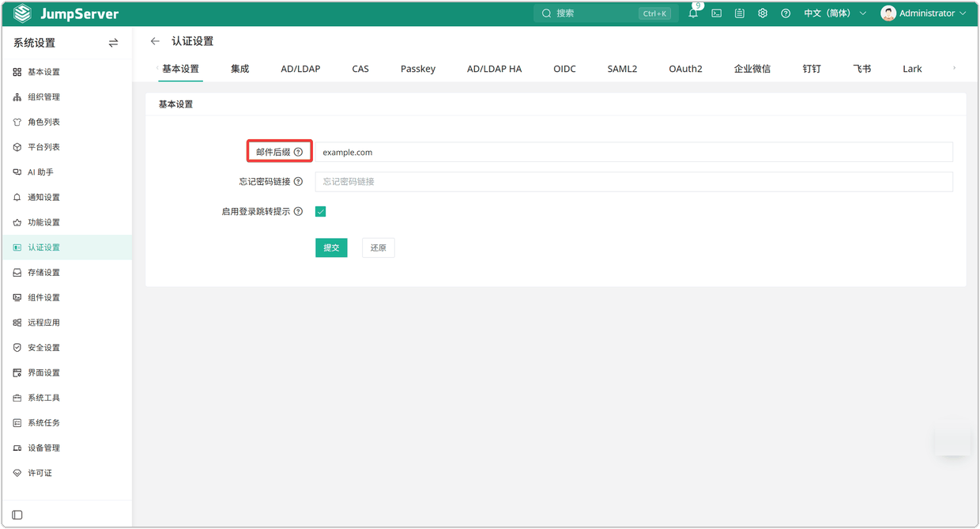Open the 企业微信 tab
This screenshot has width=980, height=529.
pyautogui.click(x=752, y=69)
